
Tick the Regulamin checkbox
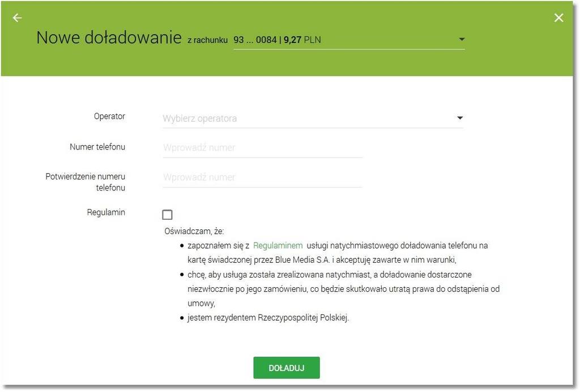point(167,215)
